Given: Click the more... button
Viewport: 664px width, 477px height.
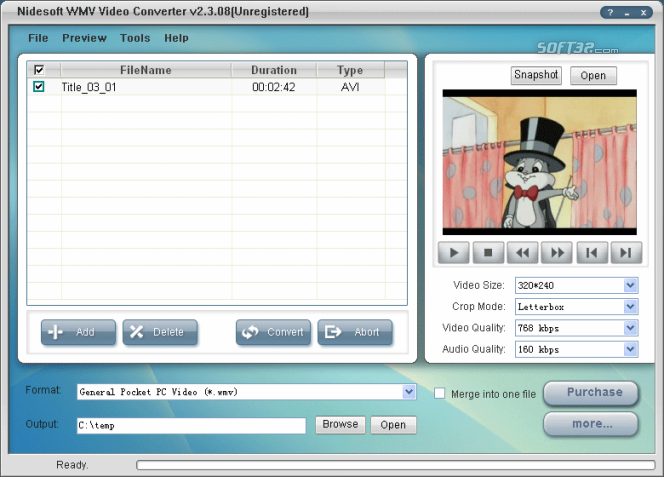Looking at the screenshot, I should [x=591, y=424].
